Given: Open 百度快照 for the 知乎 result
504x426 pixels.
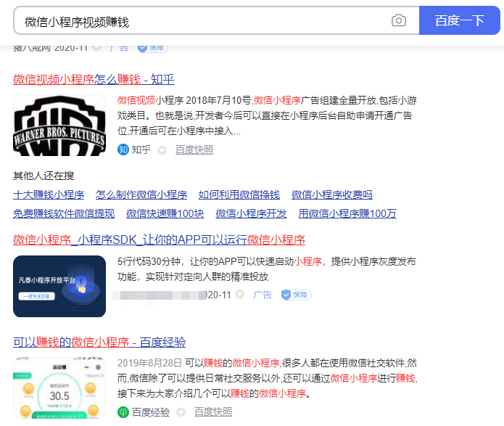Looking at the screenshot, I should (194, 149).
